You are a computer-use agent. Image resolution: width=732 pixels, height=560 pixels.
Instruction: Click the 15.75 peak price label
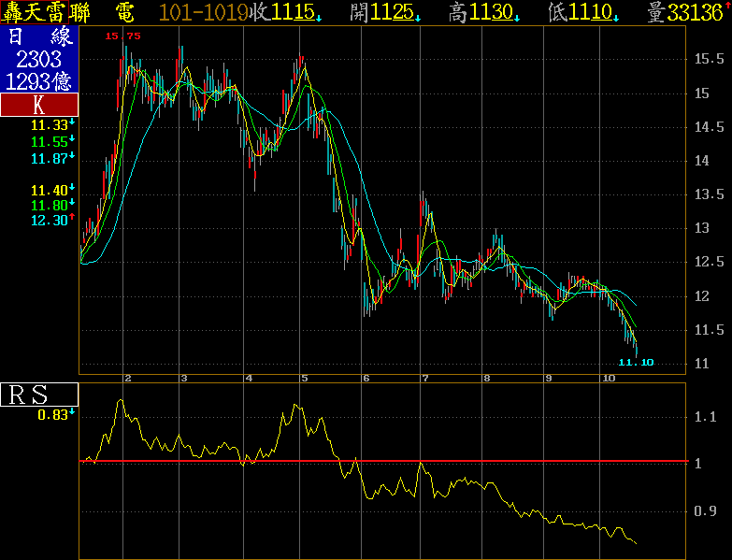pos(122,36)
